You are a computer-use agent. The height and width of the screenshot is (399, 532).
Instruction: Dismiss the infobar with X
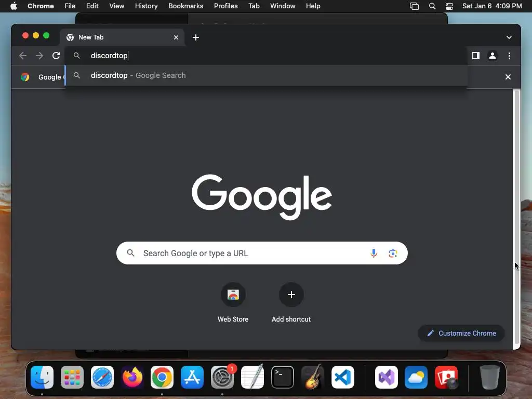pos(508,77)
